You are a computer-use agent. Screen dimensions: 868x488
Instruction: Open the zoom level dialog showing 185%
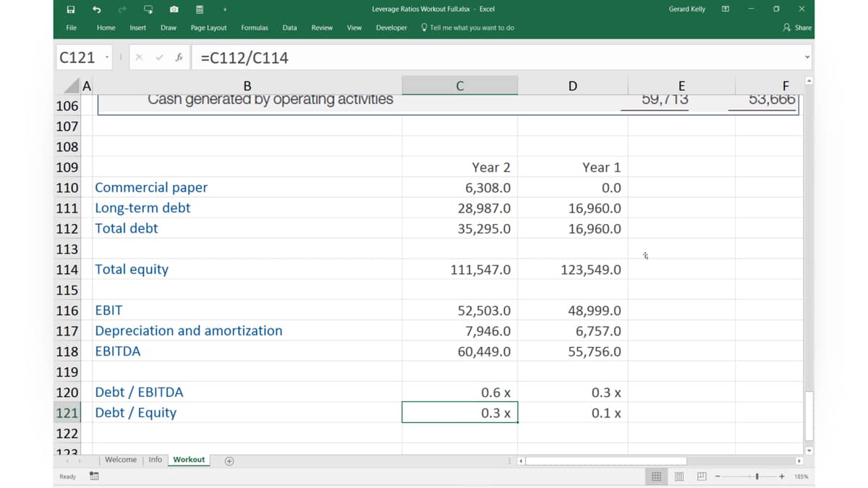click(x=801, y=476)
